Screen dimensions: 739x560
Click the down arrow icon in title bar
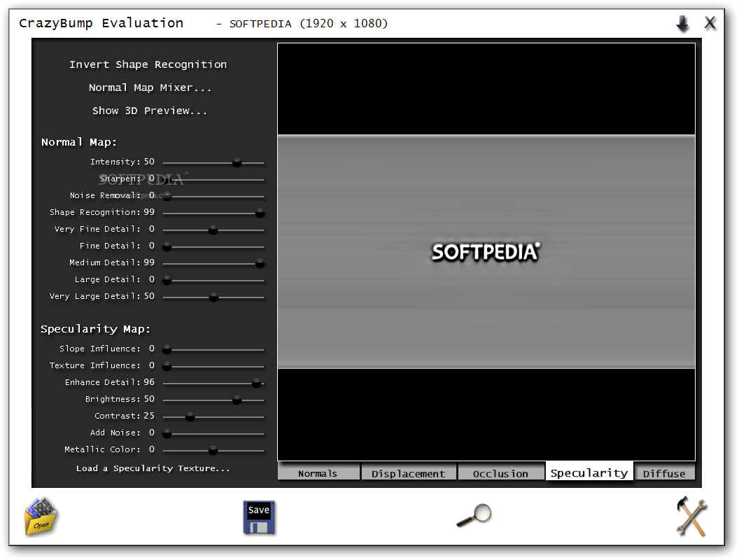pyautogui.click(x=682, y=23)
